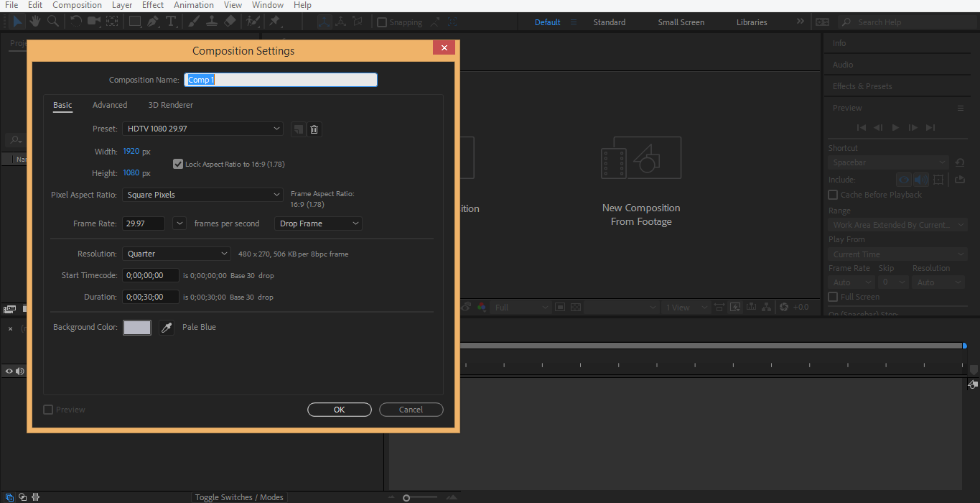Select the Standard workspace

click(x=610, y=22)
